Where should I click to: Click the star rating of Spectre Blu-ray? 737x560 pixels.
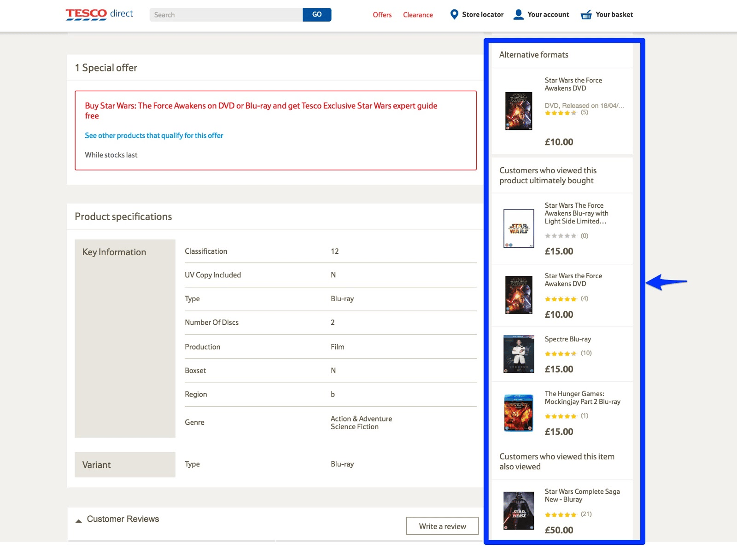click(x=561, y=354)
